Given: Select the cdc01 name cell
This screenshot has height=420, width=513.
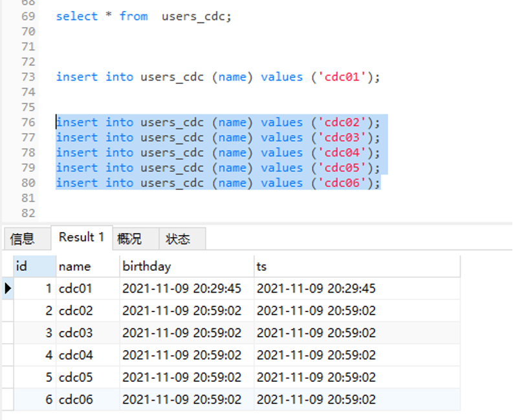Looking at the screenshot, I should (x=76, y=289).
